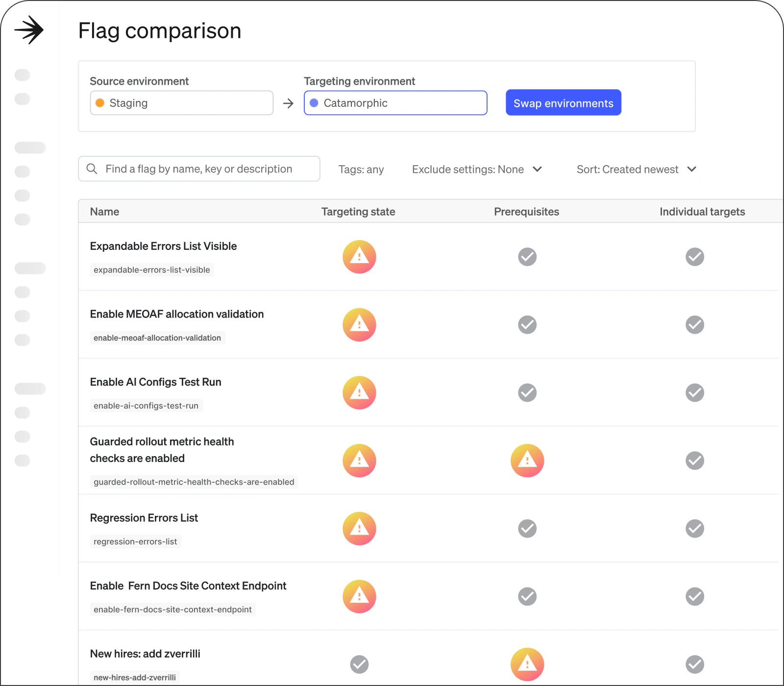Screen dimensions: 784x686
Task: Click the Targeting state column header
Action: 358,212
